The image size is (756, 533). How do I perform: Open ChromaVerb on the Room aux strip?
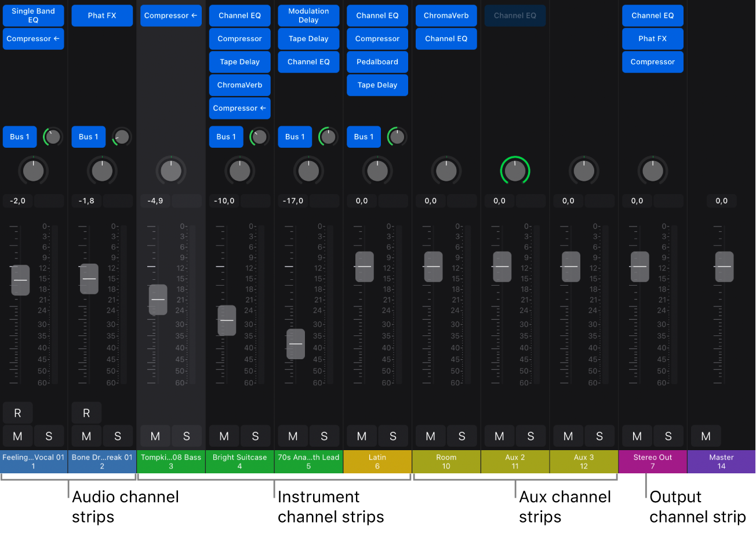(x=446, y=16)
